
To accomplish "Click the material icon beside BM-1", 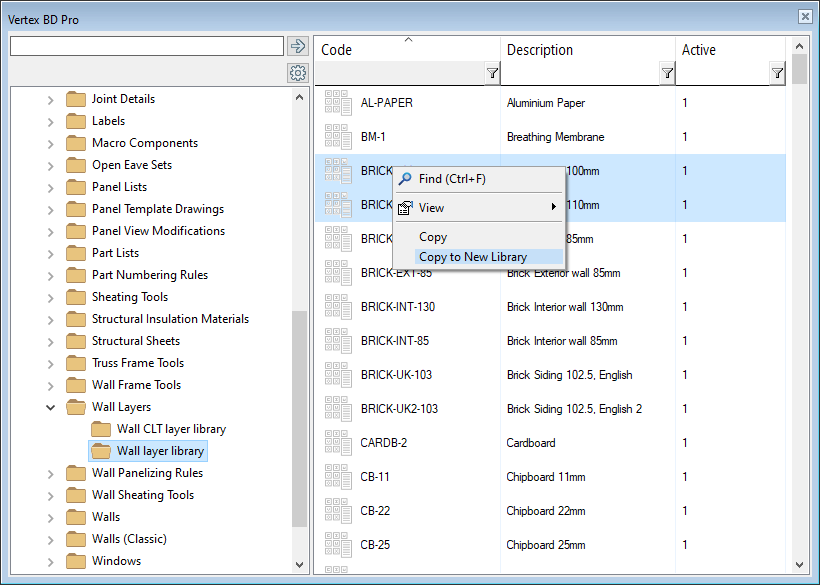I will 337,137.
